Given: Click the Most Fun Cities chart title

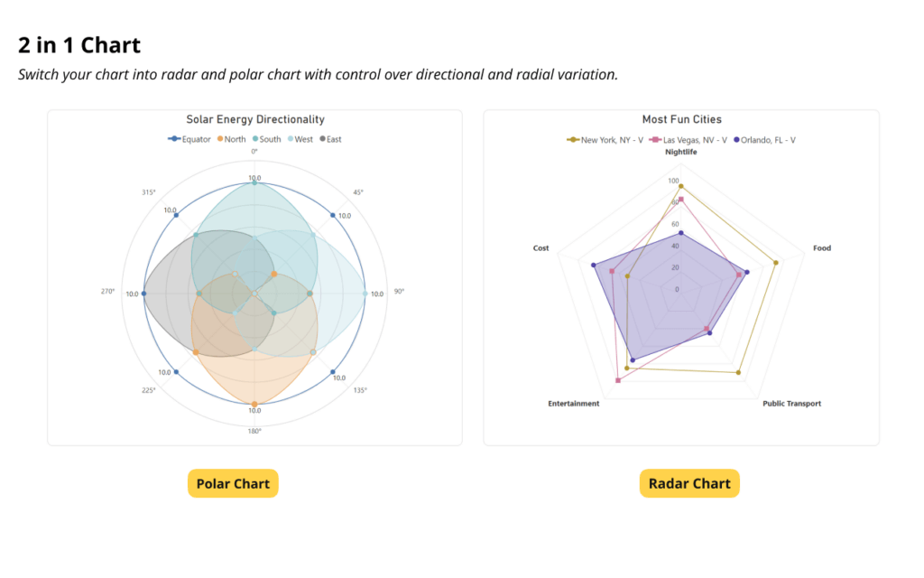Looking at the screenshot, I should coord(681,118).
